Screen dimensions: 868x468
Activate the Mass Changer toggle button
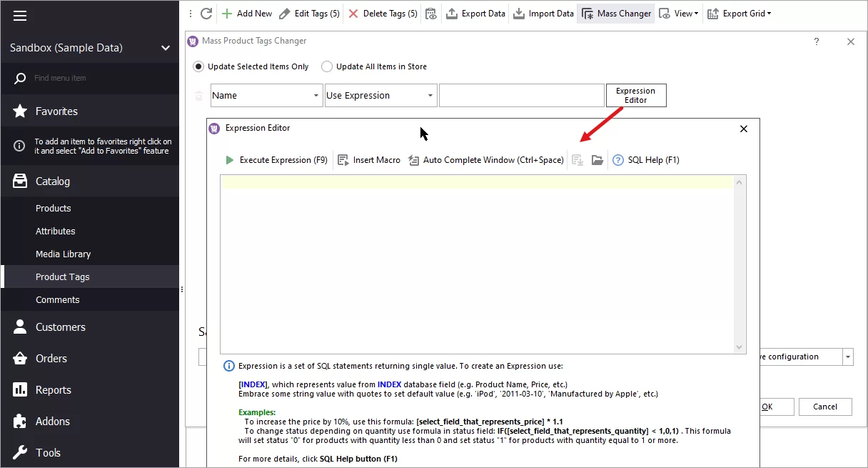tap(615, 13)
